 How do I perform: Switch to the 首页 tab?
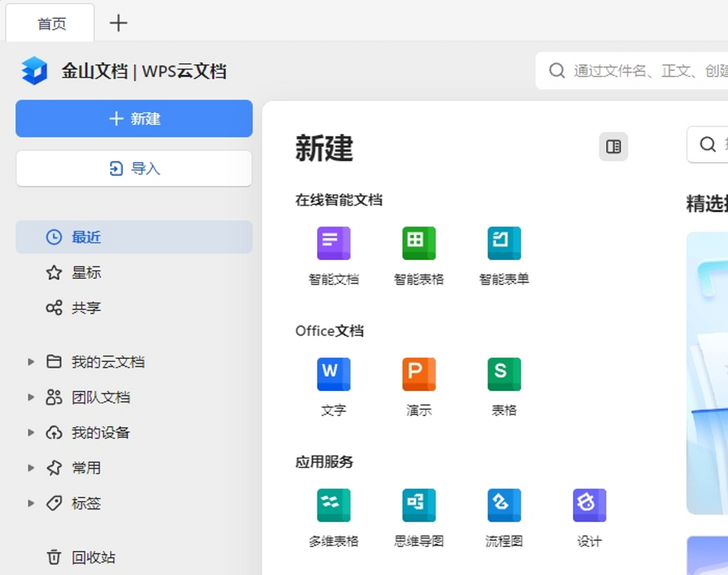(50, 22)
